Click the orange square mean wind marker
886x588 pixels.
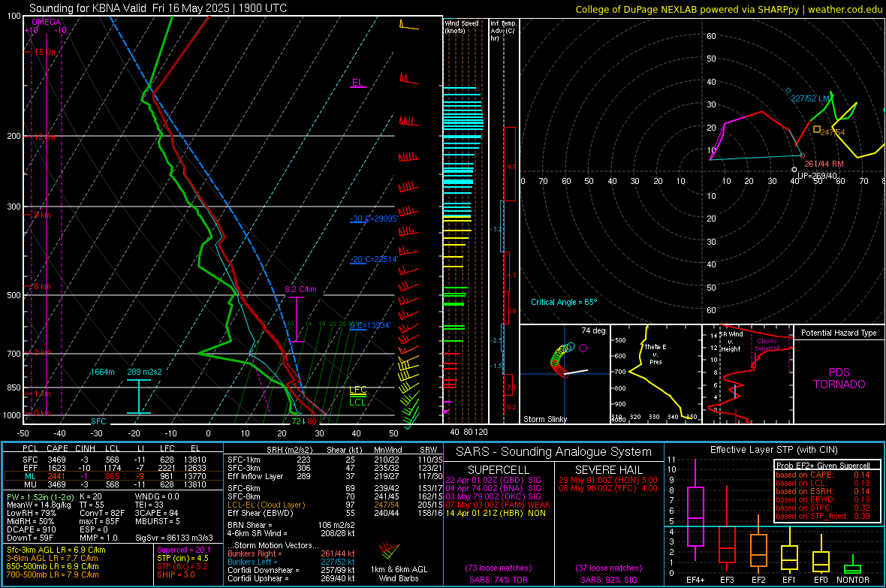click(816, 129)
